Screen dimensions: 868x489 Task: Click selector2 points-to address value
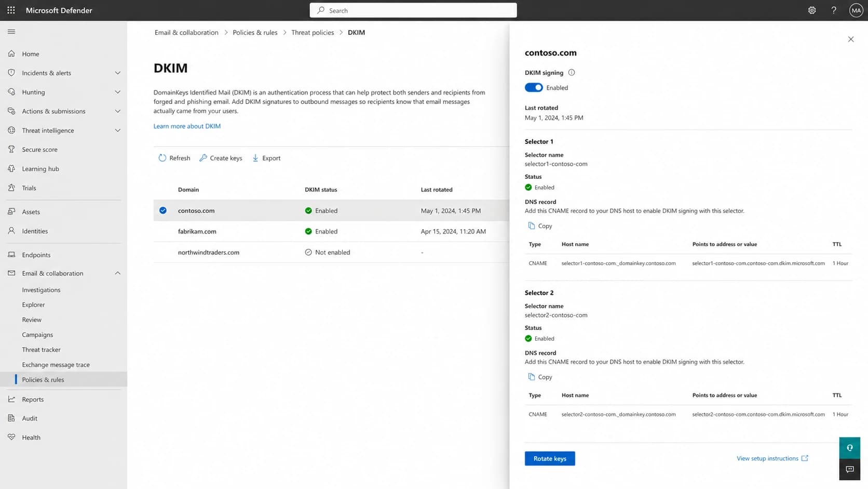[758, 414]
